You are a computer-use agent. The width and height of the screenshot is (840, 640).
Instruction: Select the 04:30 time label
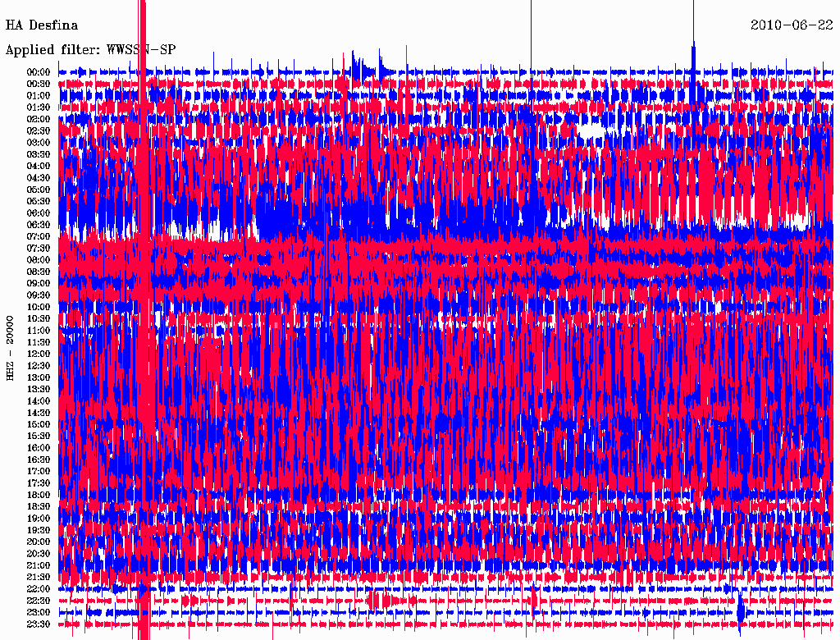tap(39, 178)
